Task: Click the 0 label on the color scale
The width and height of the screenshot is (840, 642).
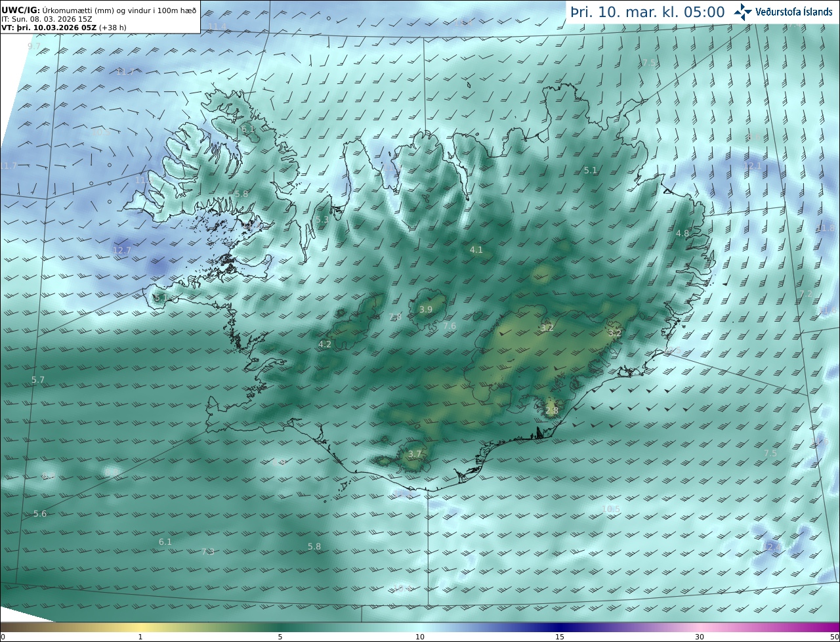Action: 3,637
